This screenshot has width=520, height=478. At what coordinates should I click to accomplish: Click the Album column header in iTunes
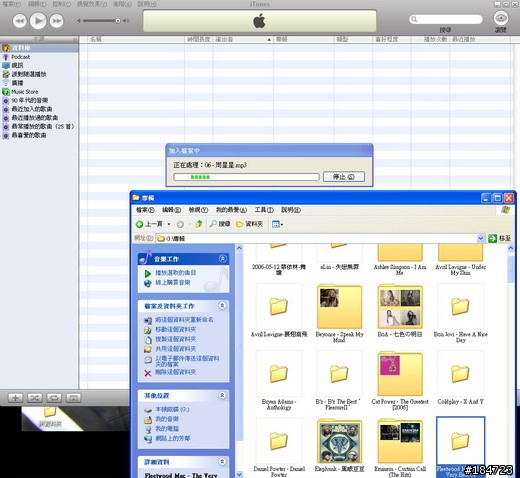click(x=304, y=39)
